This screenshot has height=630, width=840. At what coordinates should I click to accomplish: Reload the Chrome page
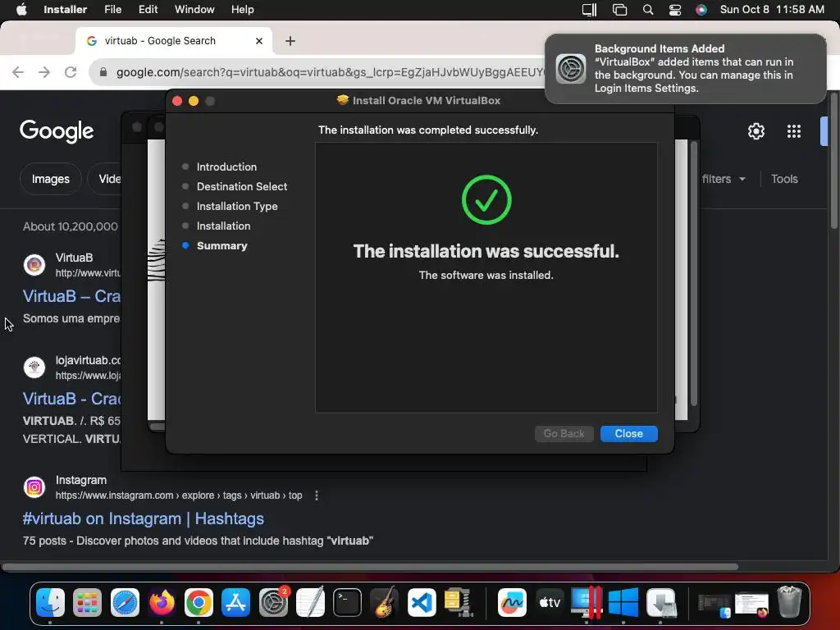tap(71, 72)
